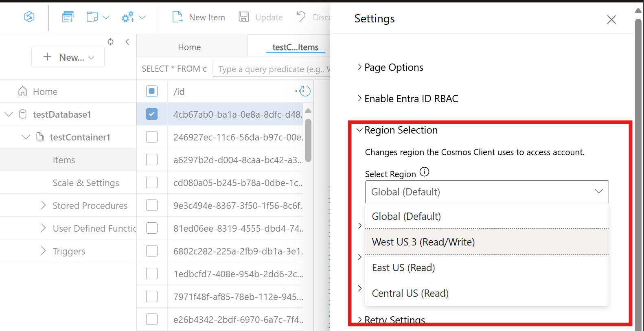
Task: Click the /id column header
Action: tap(179, 92)
